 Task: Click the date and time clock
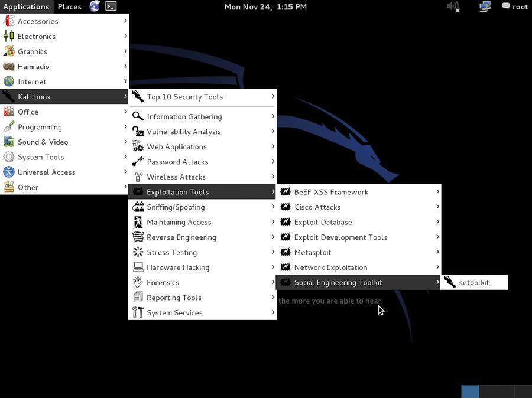point(265,6)
